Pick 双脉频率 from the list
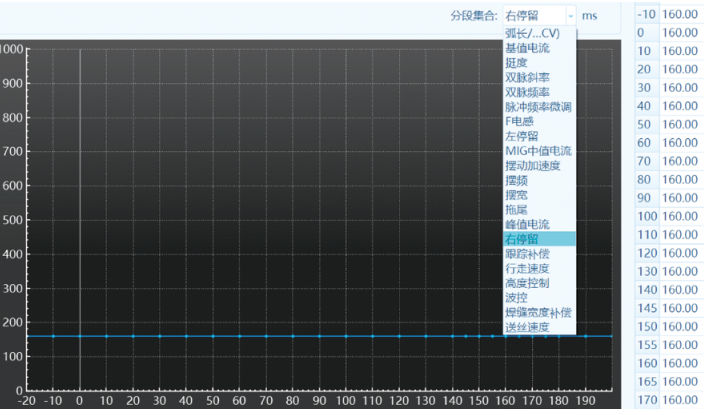This screenshot has height=415, width=704. pyautogui.click(x=526, y=92)
